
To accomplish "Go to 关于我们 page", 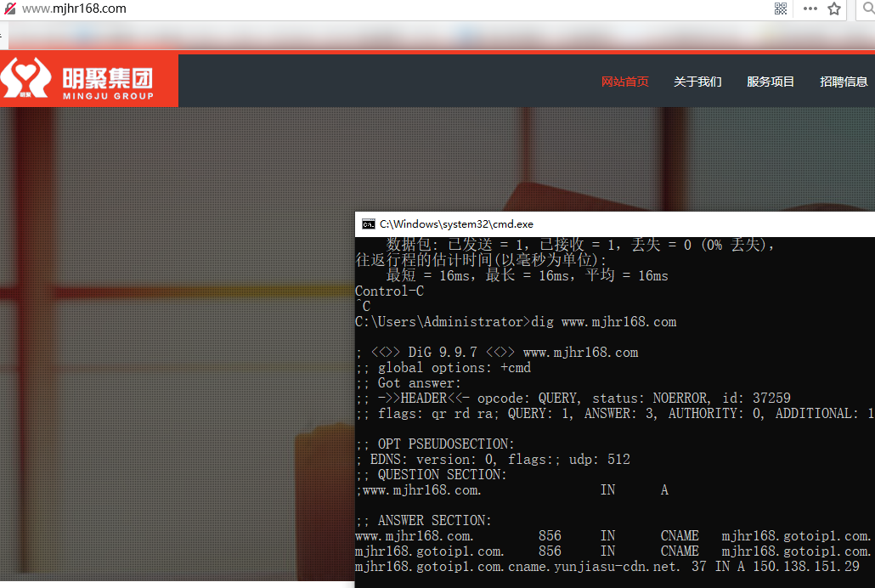I will click(x=697, y=82).
